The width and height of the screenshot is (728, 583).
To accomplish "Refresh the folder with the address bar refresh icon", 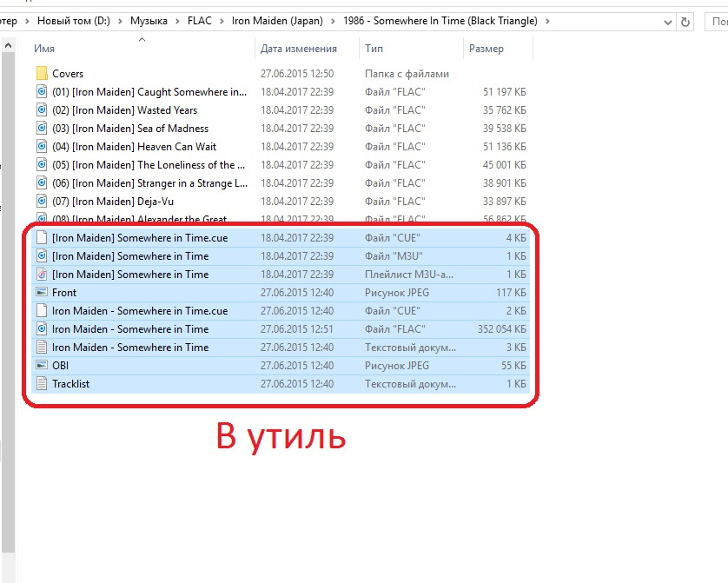I will [685, 22].
